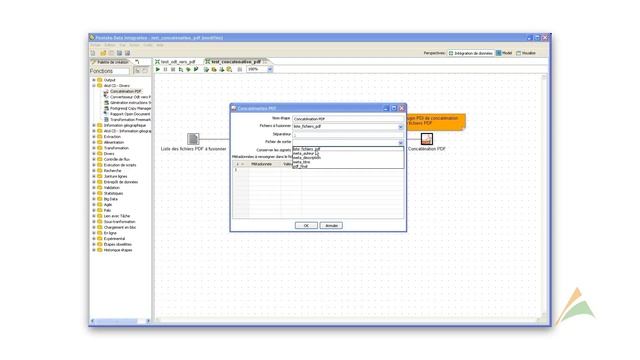Image resolution: width=640 pixels, height=360 pixels.
Task: Expand the Output folder
Action: click(x=94, y=80)
